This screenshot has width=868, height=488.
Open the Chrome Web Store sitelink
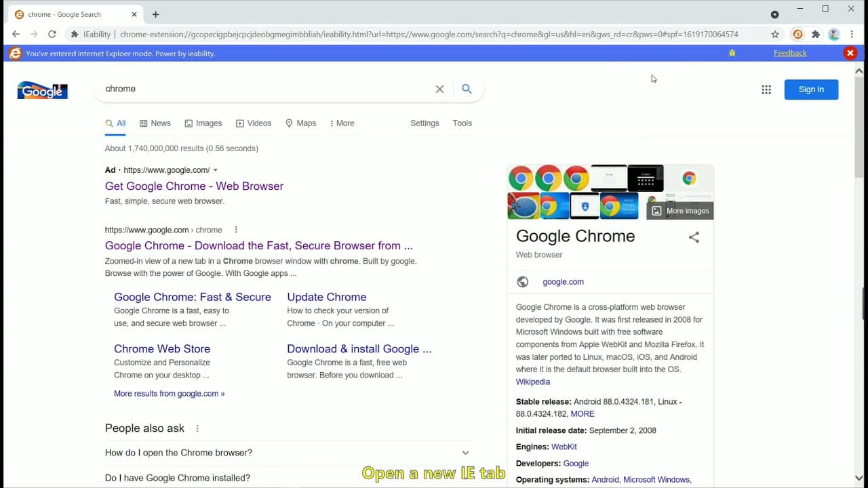pyautogui.click(x=162, y=348)
